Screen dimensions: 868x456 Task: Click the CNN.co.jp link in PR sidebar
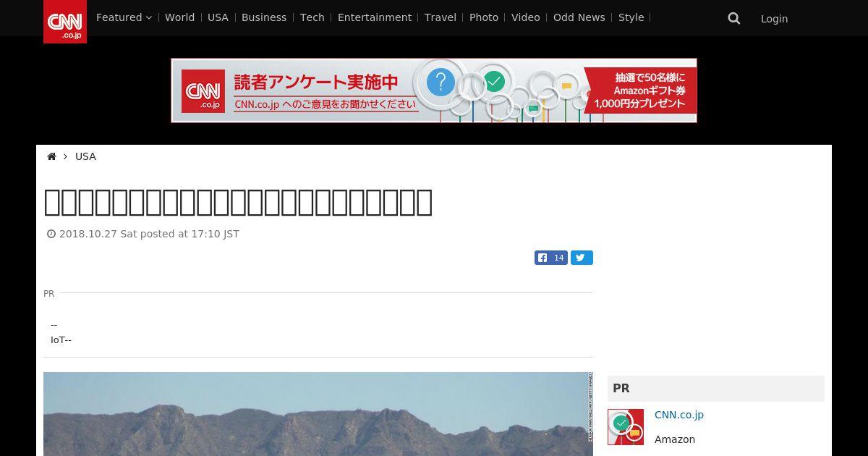coord(679,415)
